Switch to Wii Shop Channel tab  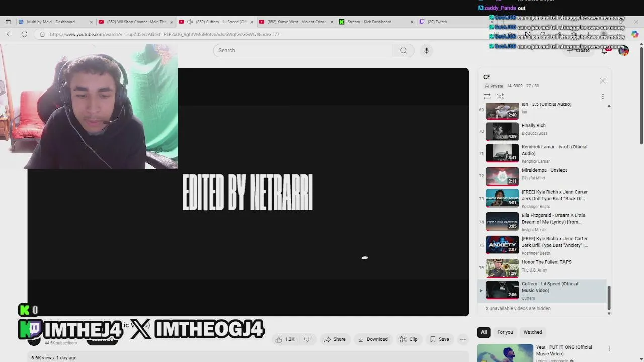[136, 22]
